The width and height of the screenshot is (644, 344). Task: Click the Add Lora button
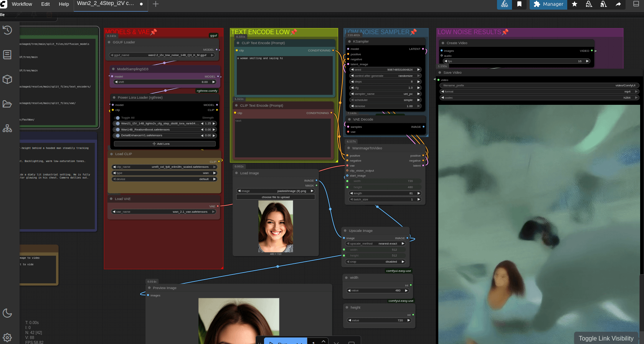point(165,144)
